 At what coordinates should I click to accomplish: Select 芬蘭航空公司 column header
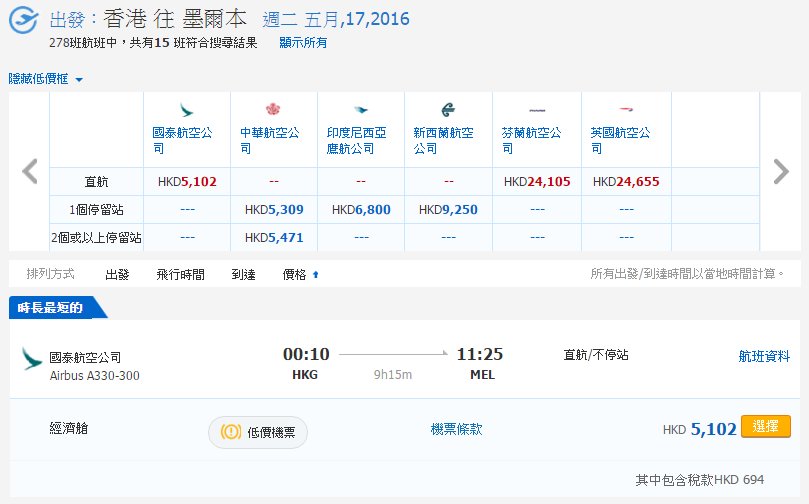click(x=531, y=140)
